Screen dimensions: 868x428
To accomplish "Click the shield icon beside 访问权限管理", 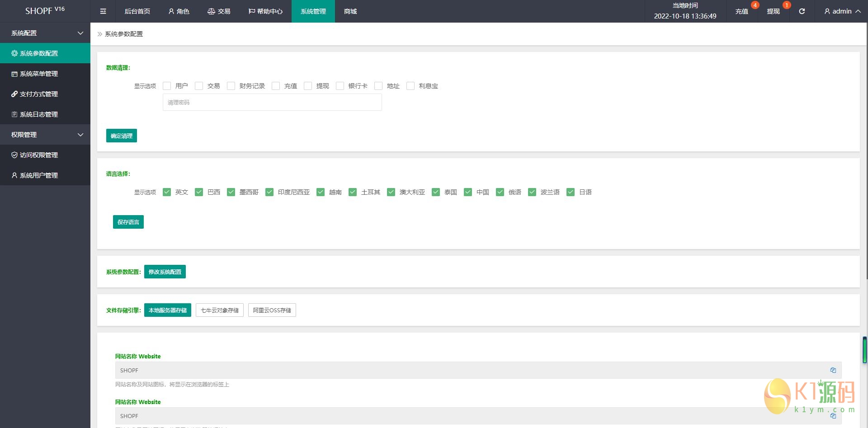I will pyautogui.click(x=14, y=155).
